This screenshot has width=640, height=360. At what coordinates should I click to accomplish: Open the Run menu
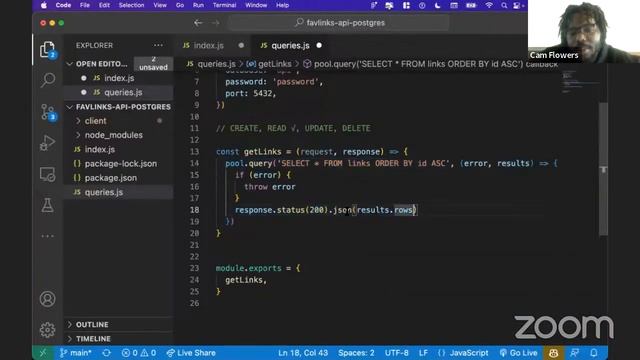(198, 5)
